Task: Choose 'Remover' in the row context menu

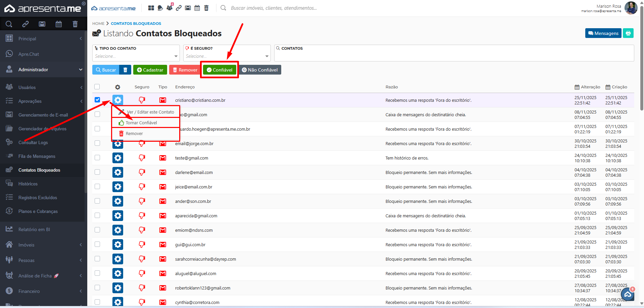Action: pyautogui.click(x=134, y=134)
